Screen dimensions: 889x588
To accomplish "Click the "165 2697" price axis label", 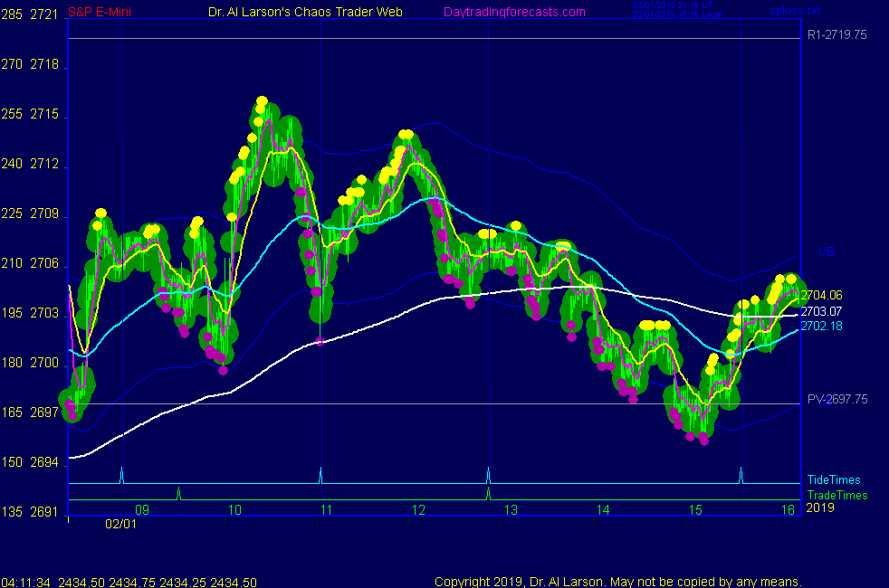I will coord(30,413).
